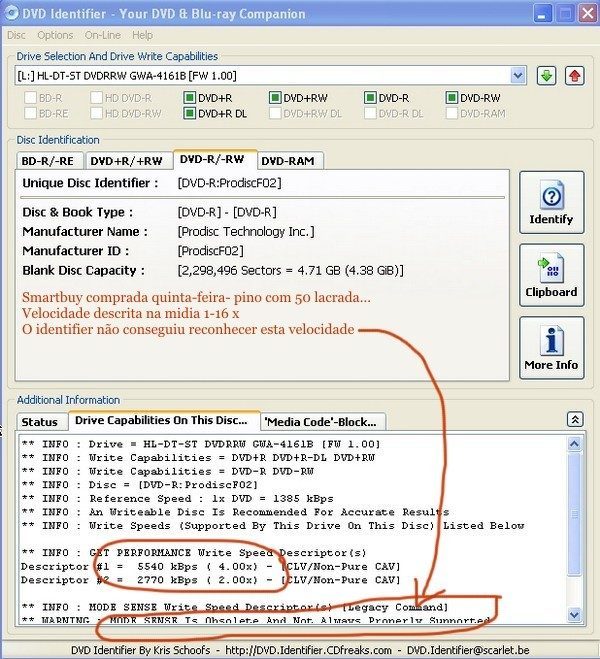Screen dimensions: 600x659
Task: Switch to the DVD+R/+RW tab
Action: coord(127,161)
